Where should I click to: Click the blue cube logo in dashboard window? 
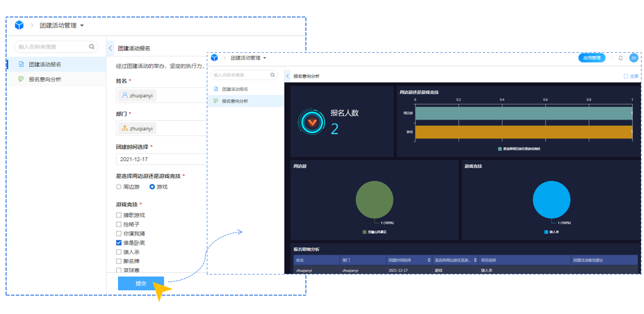coord(215,58)
